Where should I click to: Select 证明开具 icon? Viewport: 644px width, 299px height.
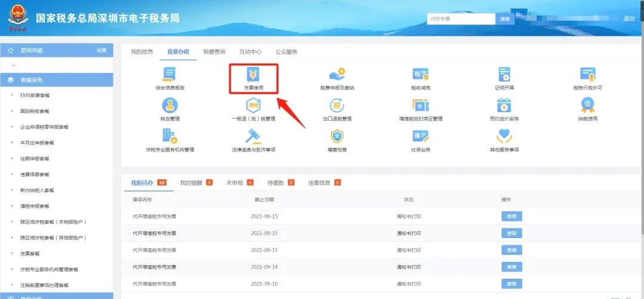tap(504, 75)
